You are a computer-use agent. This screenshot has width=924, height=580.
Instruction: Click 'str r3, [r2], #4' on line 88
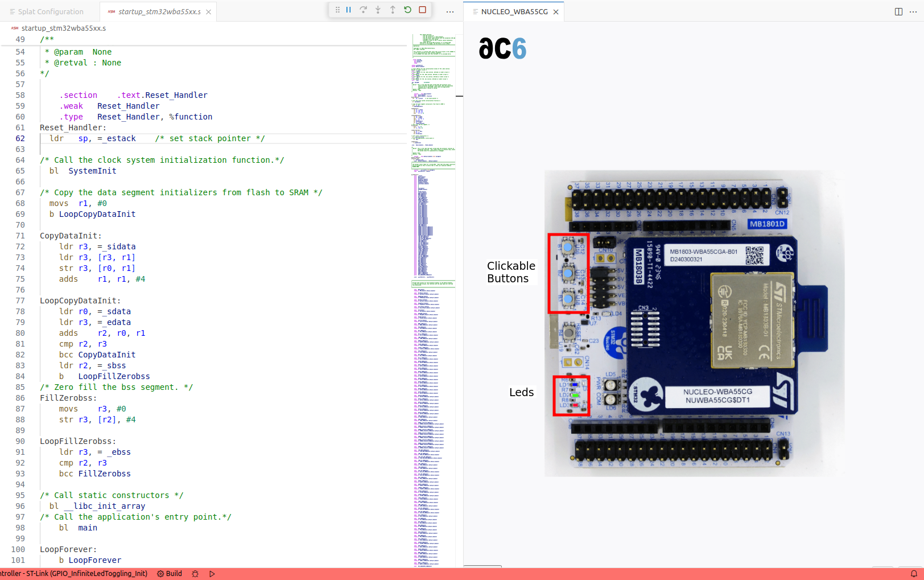[97, 419]
